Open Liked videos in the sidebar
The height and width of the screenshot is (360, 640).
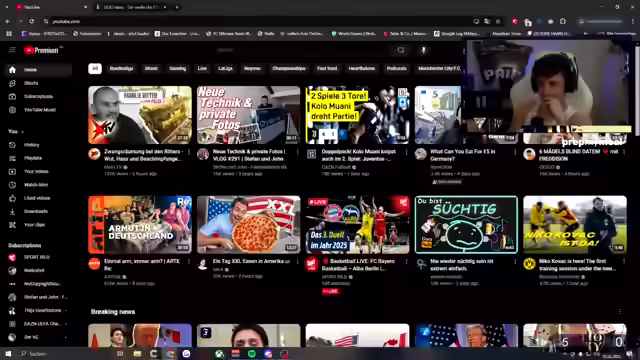click(36, 198)
